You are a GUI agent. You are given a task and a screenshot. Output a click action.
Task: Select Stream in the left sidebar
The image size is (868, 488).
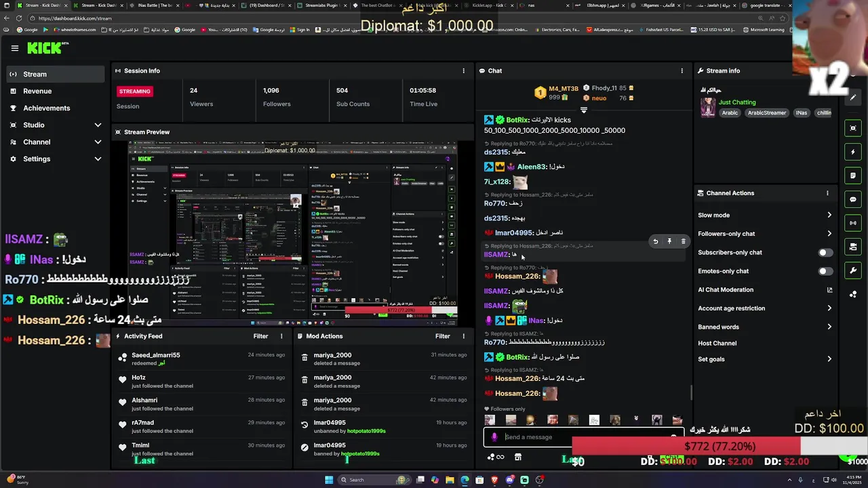click(56, 75)
